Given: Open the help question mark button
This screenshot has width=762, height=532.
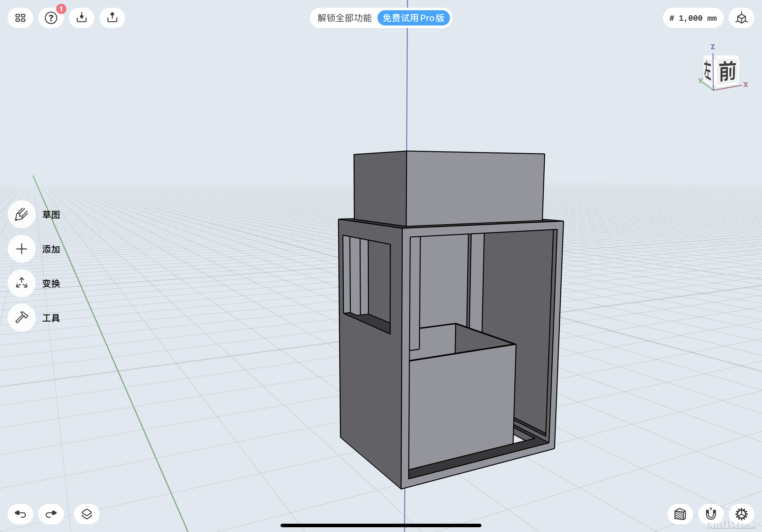Looking at the screenshot, I should coord(51,18).
